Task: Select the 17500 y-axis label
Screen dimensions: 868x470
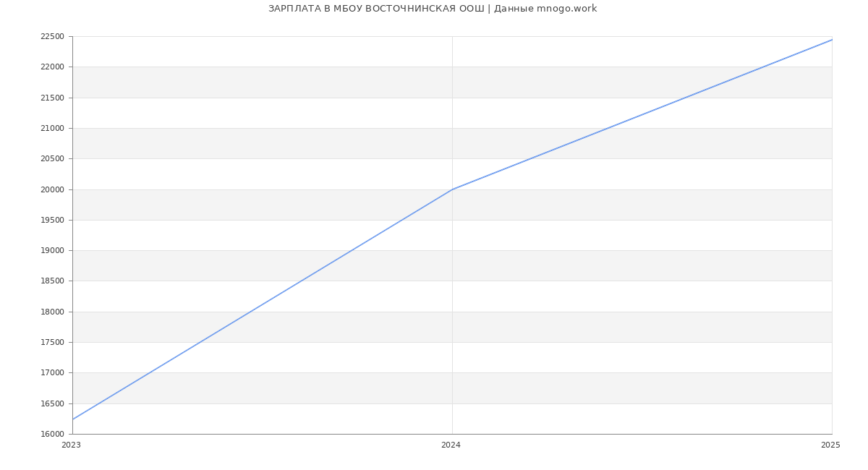Action: (52, 343)
